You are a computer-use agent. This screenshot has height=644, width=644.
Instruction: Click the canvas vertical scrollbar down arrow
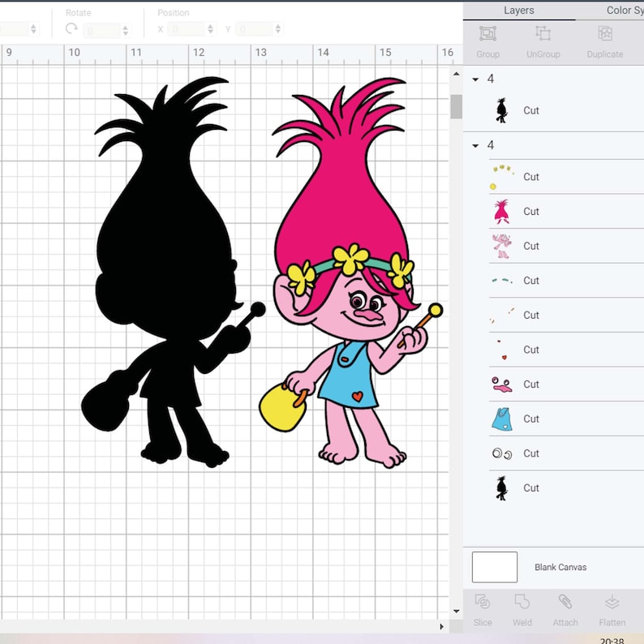point(457,611)
